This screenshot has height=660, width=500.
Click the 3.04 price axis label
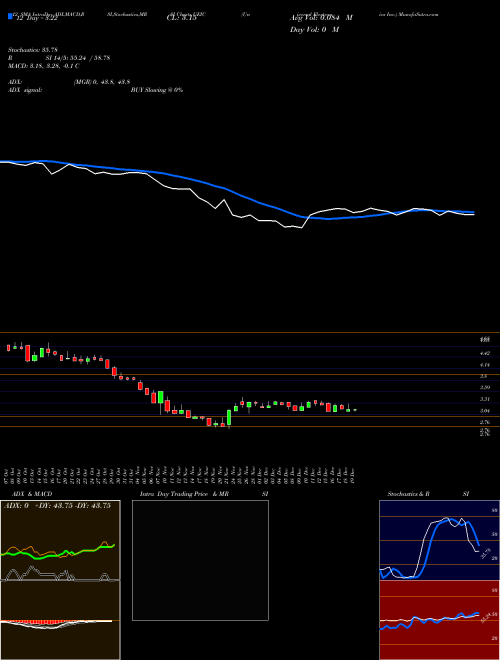[x=485, y=411]
